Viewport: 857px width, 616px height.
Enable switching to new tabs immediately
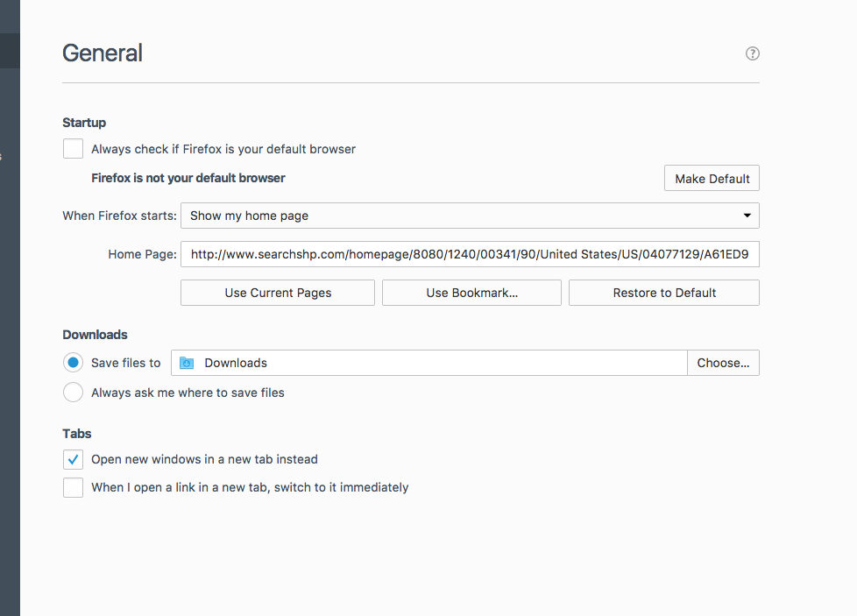click(x=73, y=487)
